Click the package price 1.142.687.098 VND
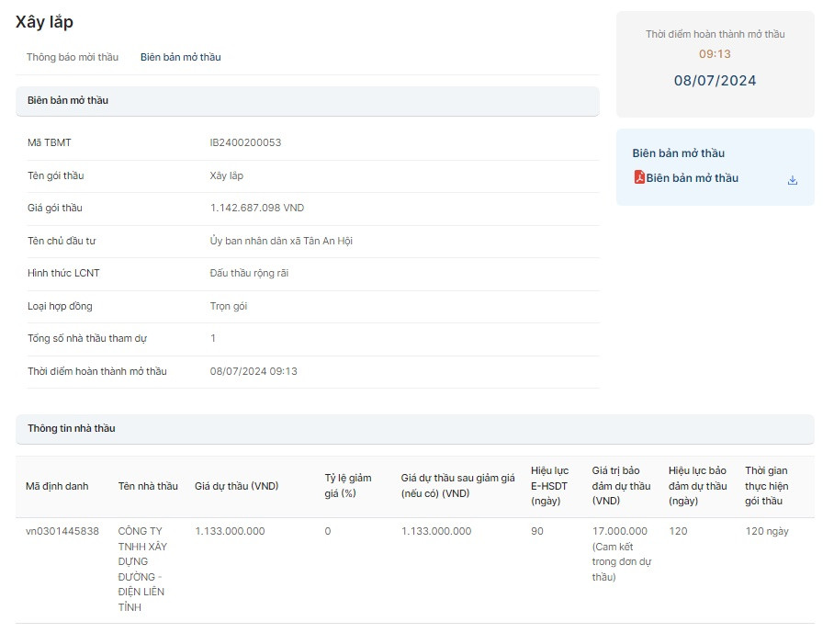The image size is (834, 644). click(x=257, y=208)
